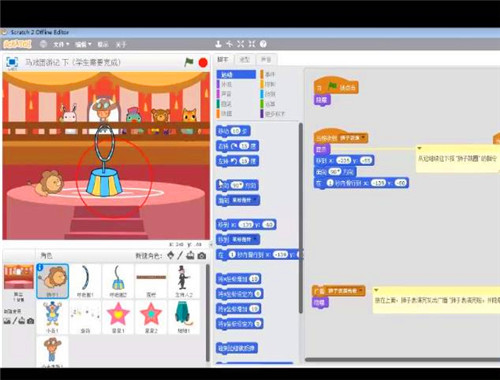
Task: Paint a new sprite with the brush icon
Action: 180,255
